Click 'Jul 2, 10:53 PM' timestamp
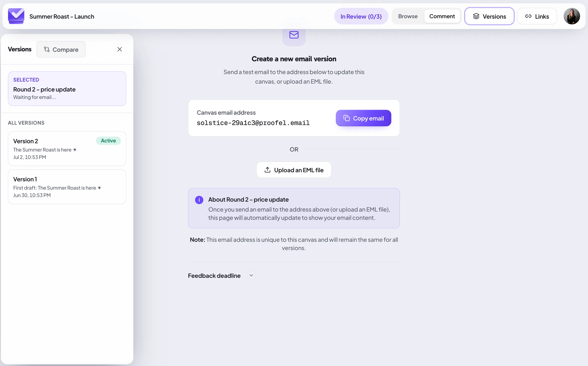The image size is (588, 366). (x=30, y=157)
